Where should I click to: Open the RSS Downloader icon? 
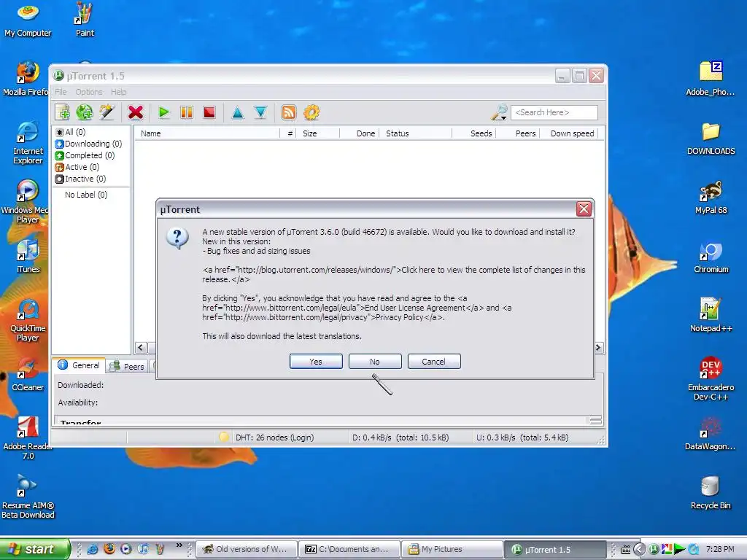(289, 112)
